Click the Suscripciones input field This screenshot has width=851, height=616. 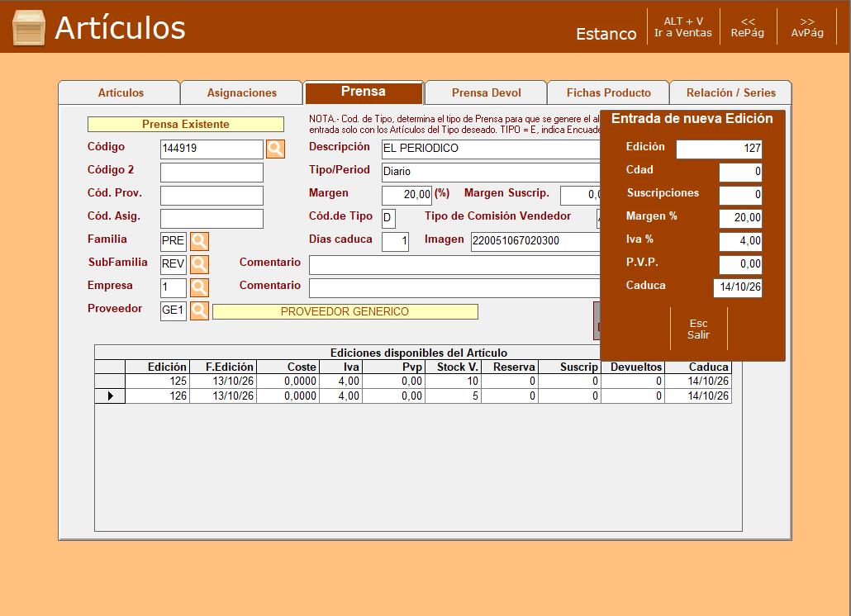741,195
